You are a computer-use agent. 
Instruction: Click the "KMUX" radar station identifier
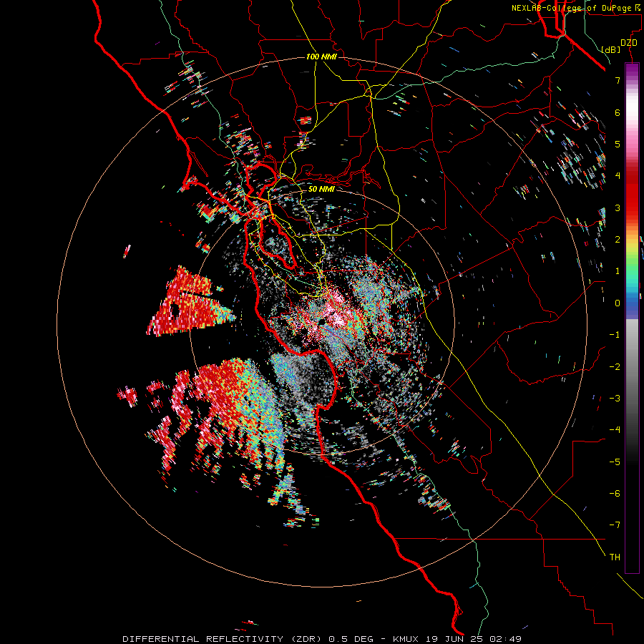point(405,639)
